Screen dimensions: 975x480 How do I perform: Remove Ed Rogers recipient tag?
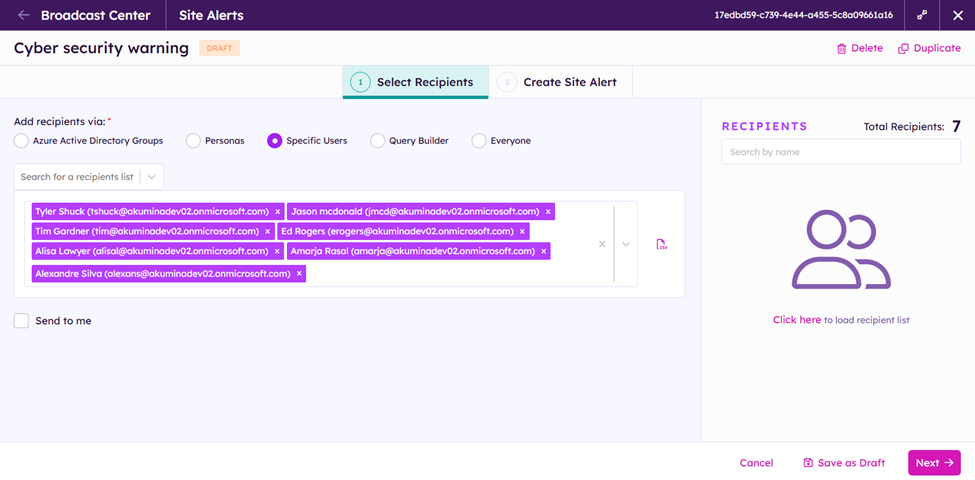(x=522, y=232)
